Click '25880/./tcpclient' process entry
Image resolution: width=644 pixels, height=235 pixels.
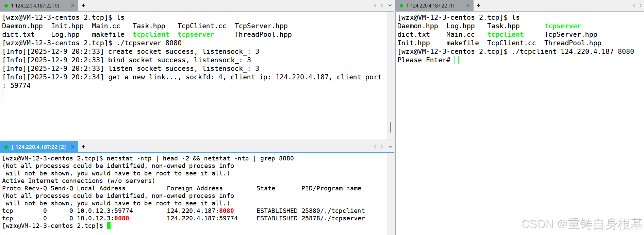point(333,211)
